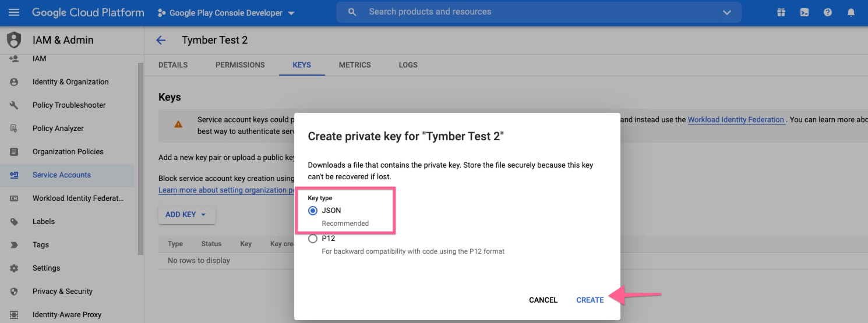Open the ADD KEY dropdown
868x323 pixels.
[x=186, y=215]
